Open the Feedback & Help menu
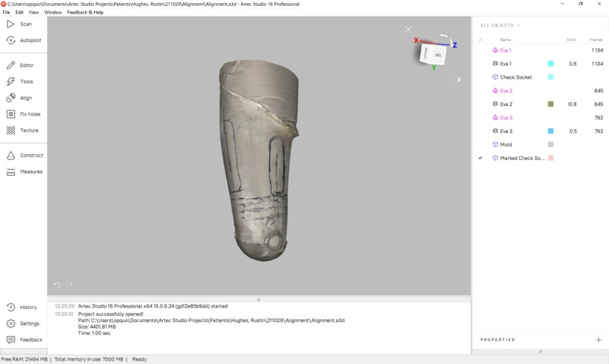 pos(85,12)
